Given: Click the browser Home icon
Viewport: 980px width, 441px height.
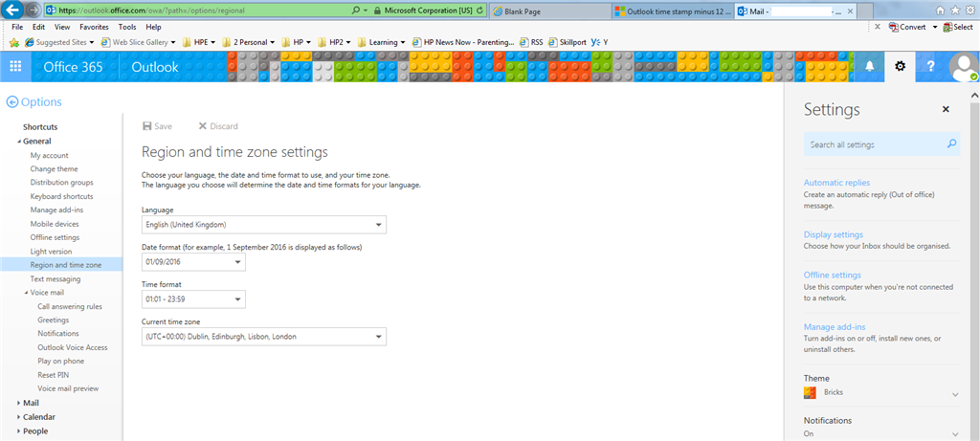Looking at the screenshot, I should (940, 11).
